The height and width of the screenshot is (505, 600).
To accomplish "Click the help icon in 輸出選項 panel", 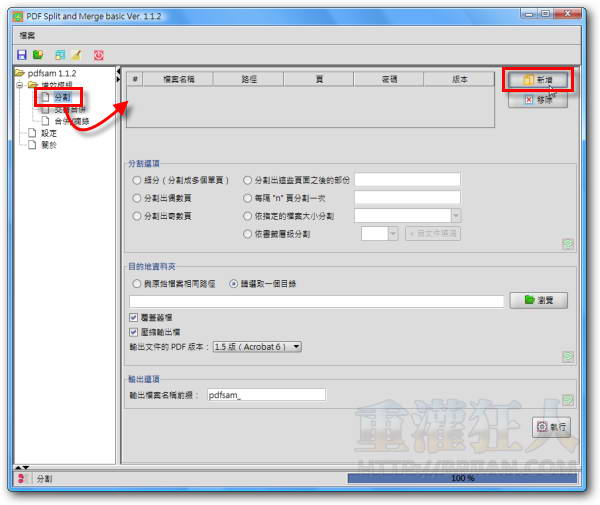I will (568, 400).
